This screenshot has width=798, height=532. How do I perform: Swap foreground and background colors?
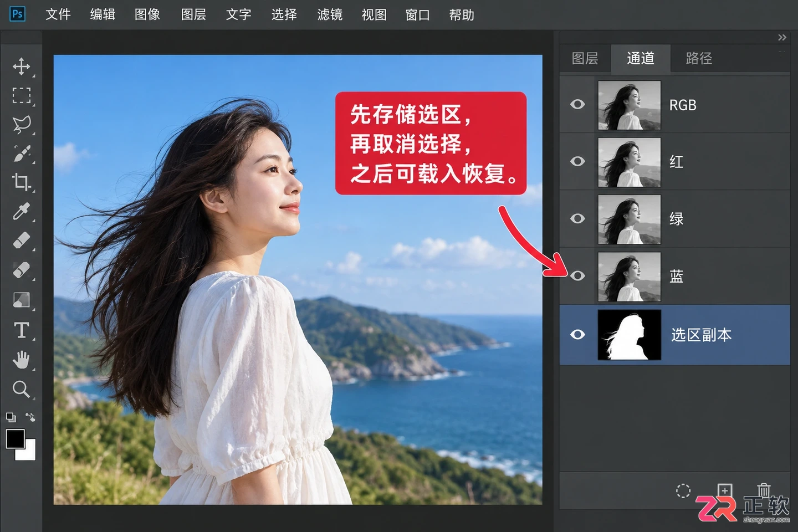click(30, 417)
